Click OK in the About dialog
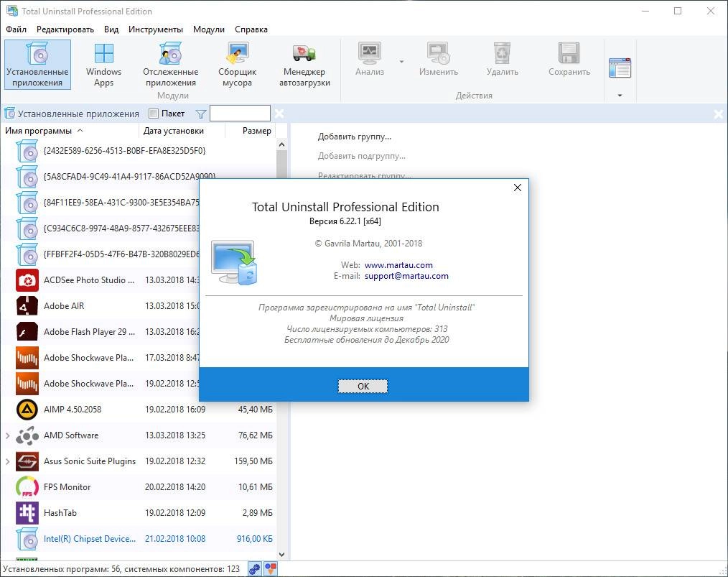Image resolution: width=728 pixels, height=577 pixels. [x=363, y=386]
